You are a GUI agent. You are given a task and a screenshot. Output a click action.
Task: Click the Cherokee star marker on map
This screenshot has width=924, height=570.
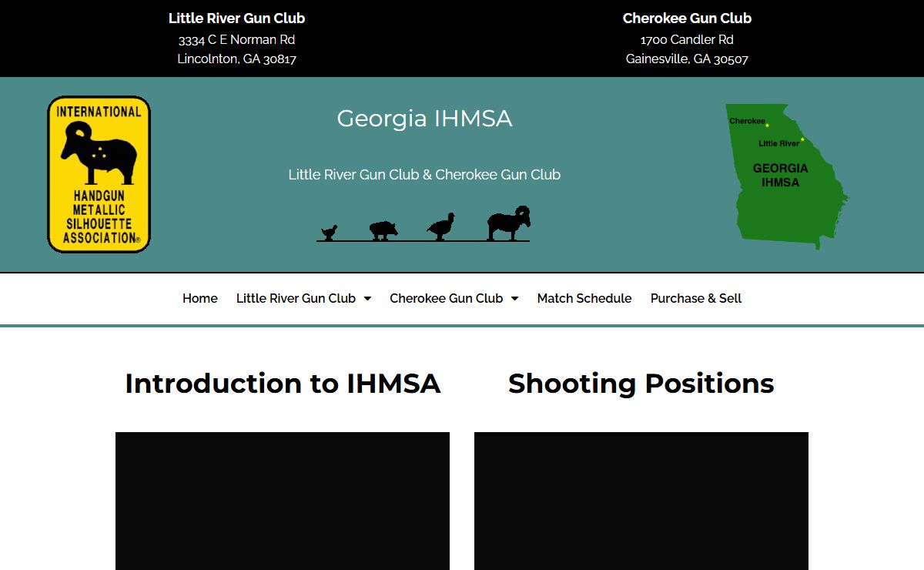(x=767, y=125)
